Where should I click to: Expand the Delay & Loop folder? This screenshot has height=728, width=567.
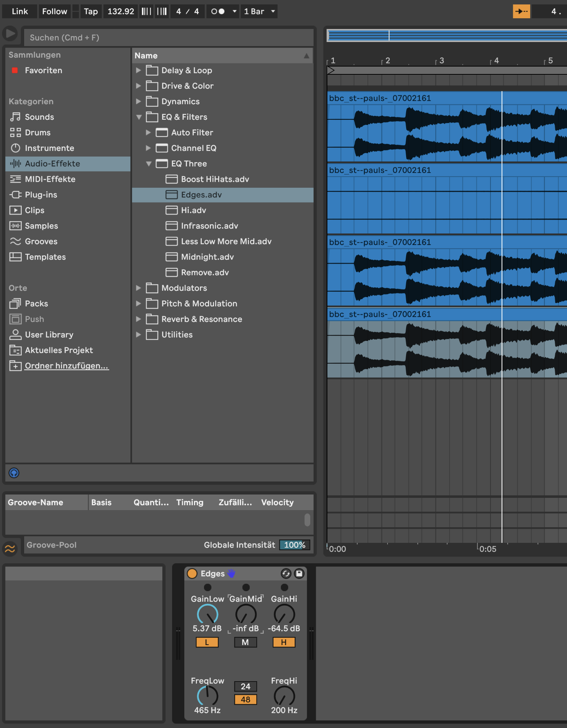(138, 70)
